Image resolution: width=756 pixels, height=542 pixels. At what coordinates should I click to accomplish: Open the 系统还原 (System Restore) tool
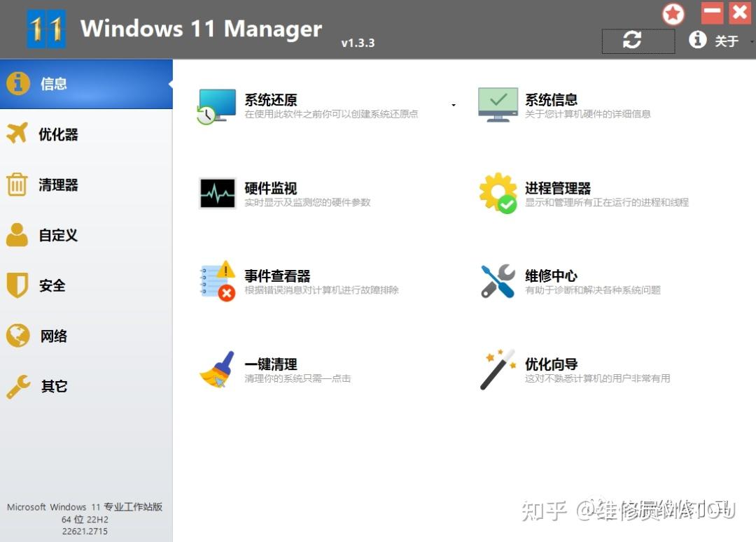pyautogui.click(x=271, y=100)
